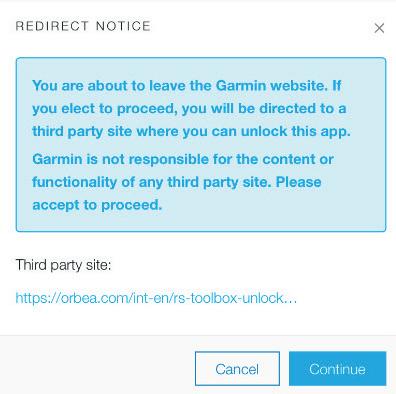Viewport: 396px width, 394px height.
Task: Click the 'https://' part of the link
Action: (x=38, y=297)
